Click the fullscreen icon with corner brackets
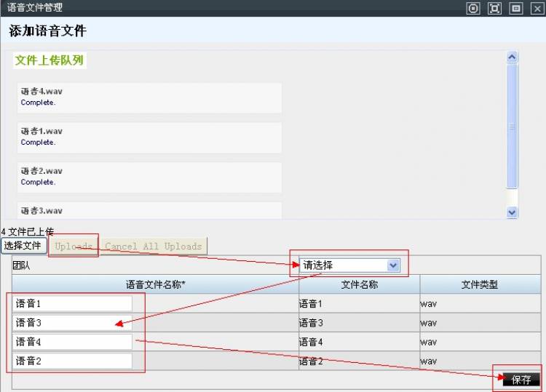 click(x=494, y=8)
